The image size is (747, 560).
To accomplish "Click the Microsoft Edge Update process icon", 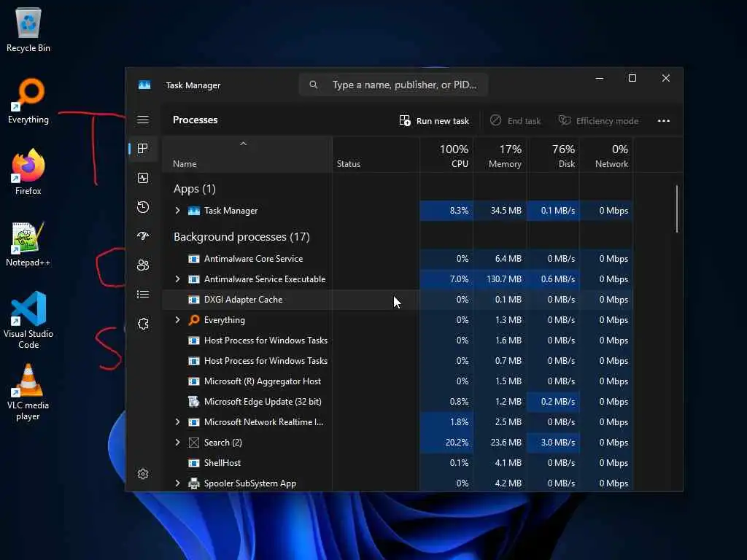I will pyautogui.click(x=194, y=402).
